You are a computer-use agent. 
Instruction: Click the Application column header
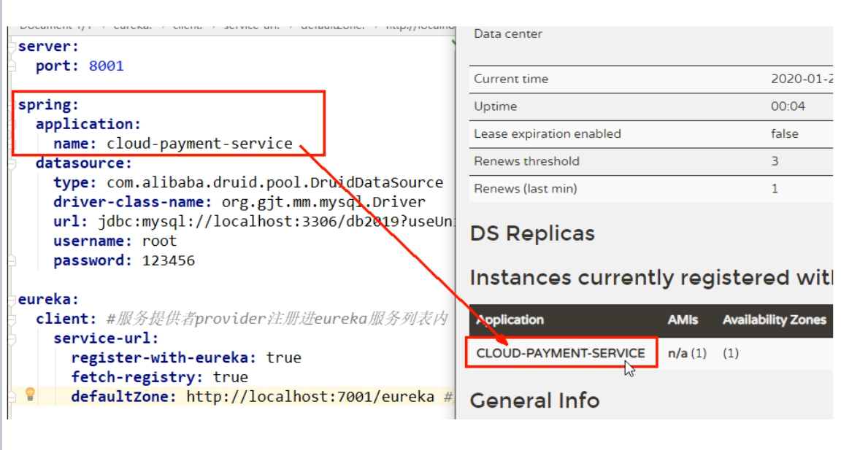[x=510, y=319]
